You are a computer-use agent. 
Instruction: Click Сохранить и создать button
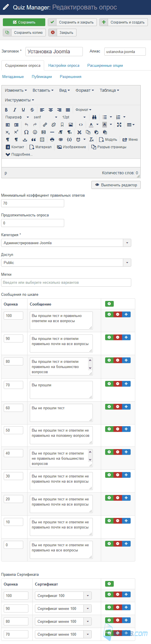(x=124, y=22)
